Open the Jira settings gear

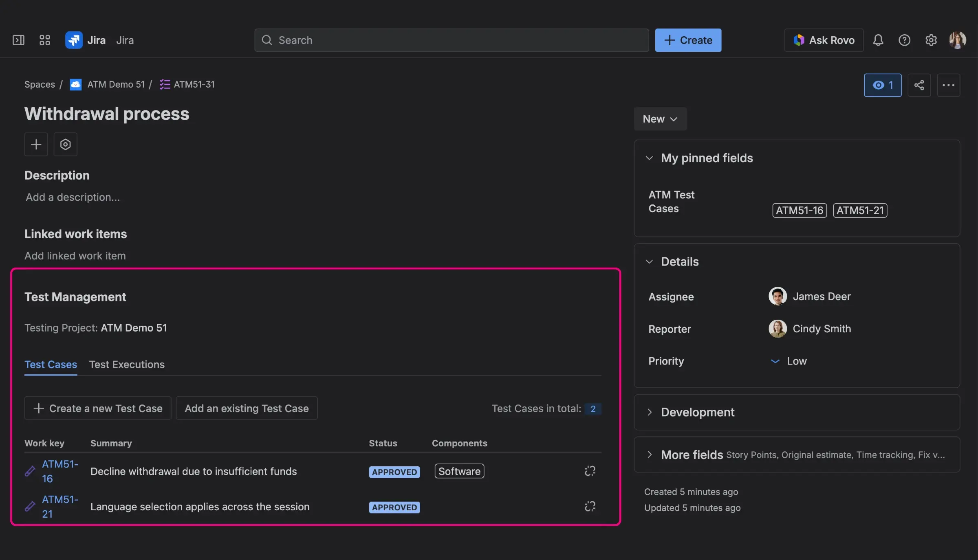(x=931, y=40)
